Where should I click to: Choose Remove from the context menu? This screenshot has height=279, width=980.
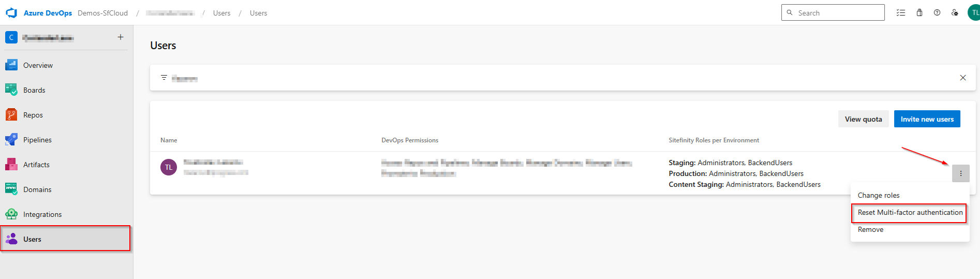pos(910,229)
